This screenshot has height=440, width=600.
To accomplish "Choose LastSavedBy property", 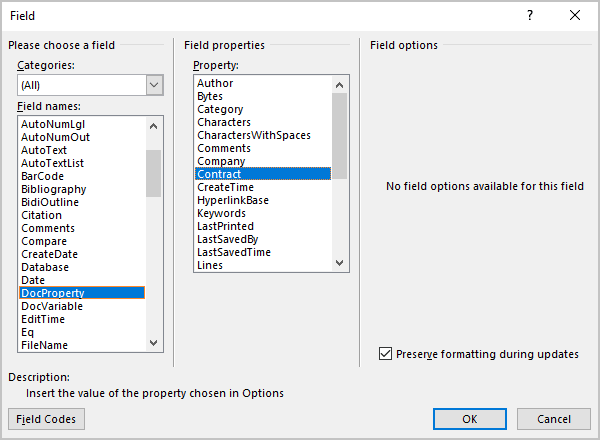I will coord(263,240).
